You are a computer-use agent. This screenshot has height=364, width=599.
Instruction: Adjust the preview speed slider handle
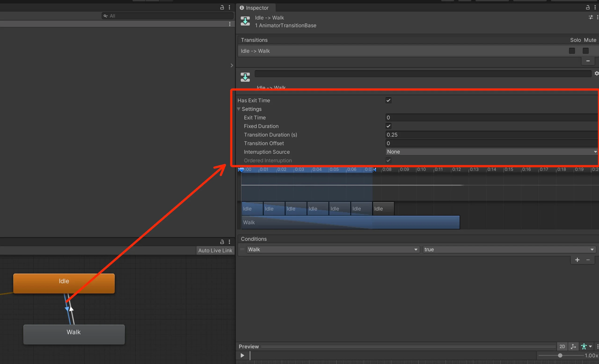tap(560, 356)
